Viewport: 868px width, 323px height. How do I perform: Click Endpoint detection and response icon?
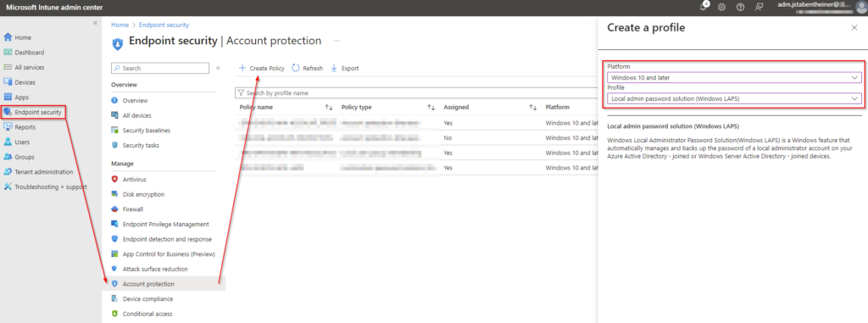coord(114,239)
